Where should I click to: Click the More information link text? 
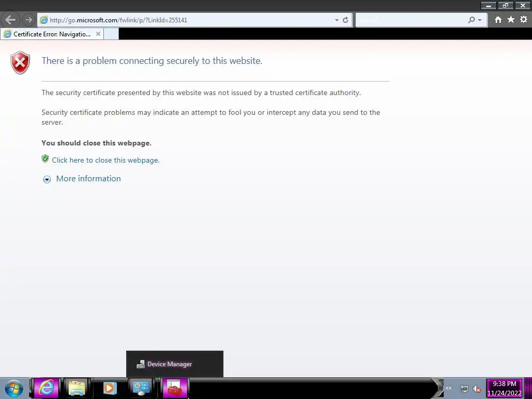pos(88,179)
